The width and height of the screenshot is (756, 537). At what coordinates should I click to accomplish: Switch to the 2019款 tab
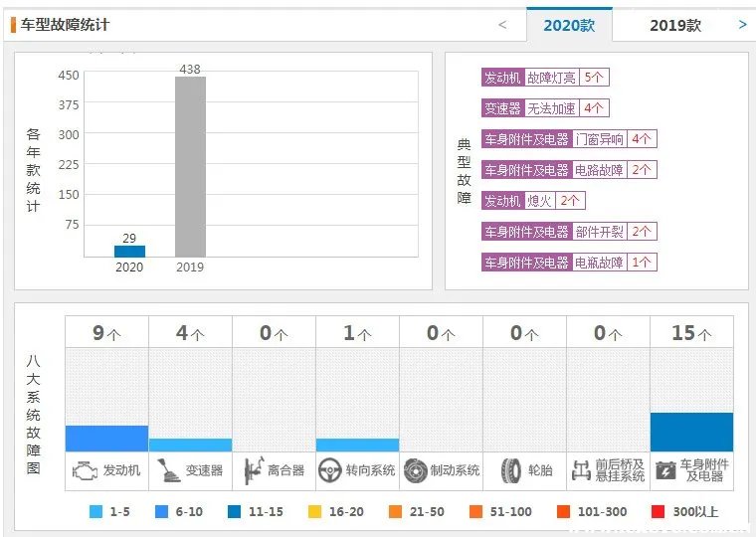(x=675, y=25)
